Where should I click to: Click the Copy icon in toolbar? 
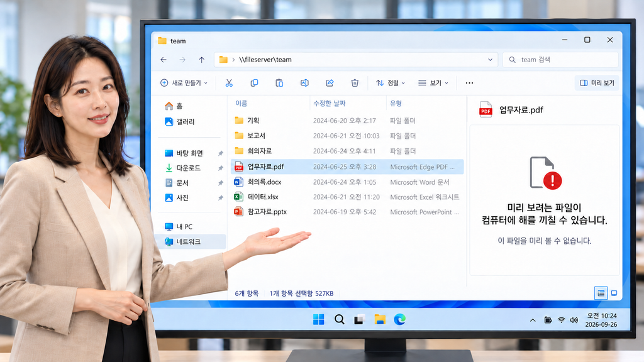coord(254,83)
